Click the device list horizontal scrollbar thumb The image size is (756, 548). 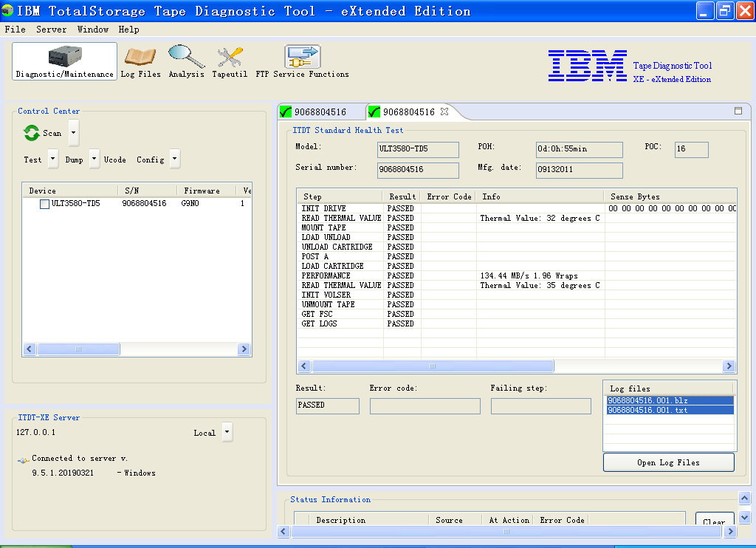coord(78,349)
